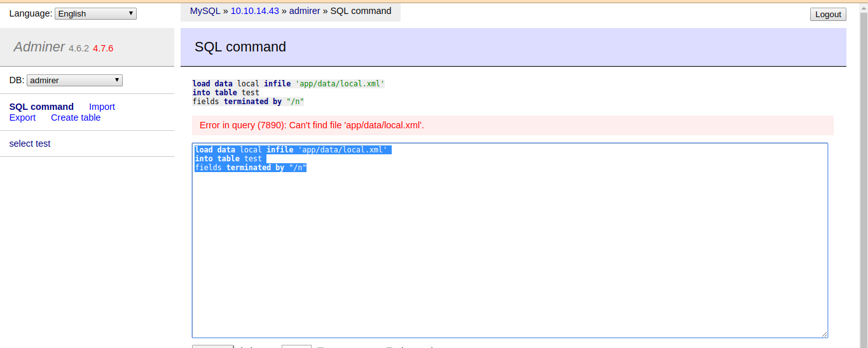Open the Language dropdown
868x348 pixels.
pos(95,13)
